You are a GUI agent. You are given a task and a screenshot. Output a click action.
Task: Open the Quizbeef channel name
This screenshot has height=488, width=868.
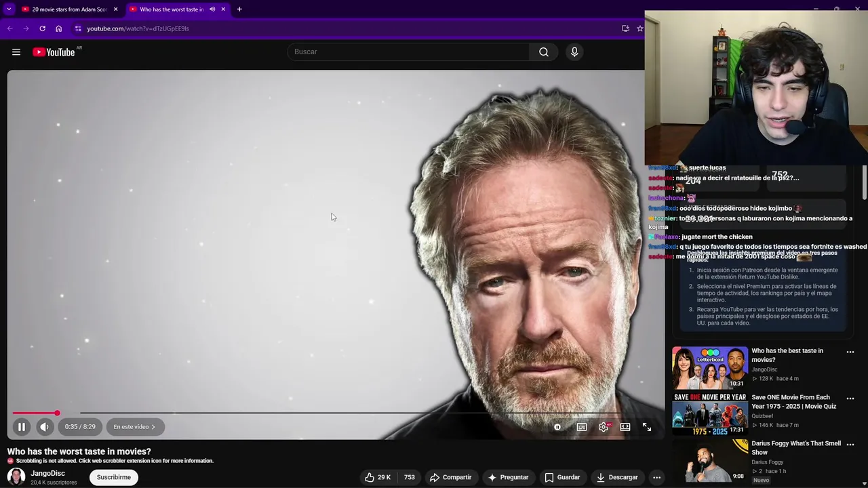click(762, 416)
